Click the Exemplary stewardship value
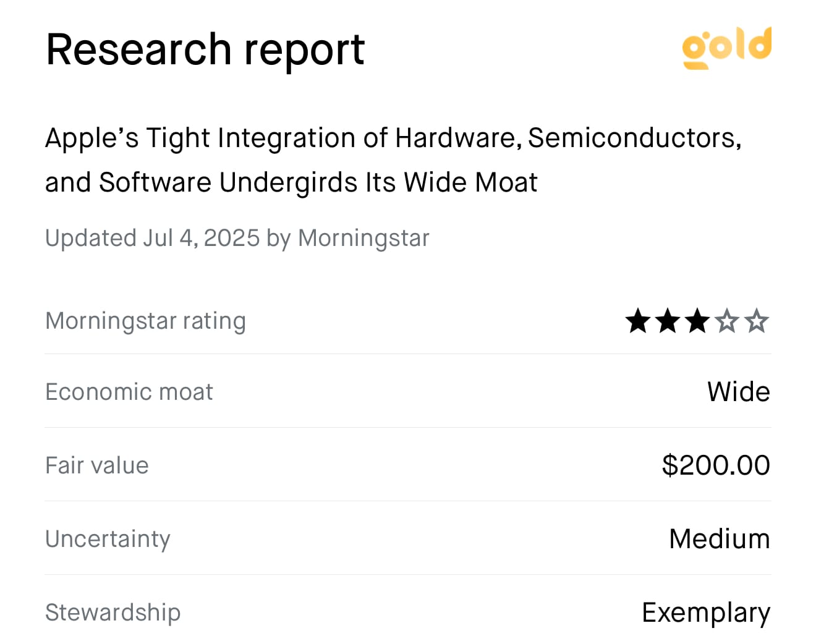Viewport: 816px width, 644px height. [706, 613]
